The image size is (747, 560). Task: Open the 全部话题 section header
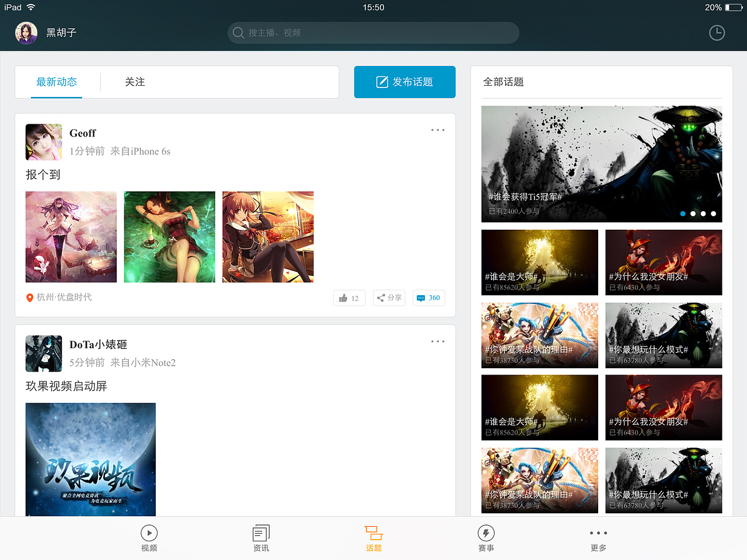505,82
